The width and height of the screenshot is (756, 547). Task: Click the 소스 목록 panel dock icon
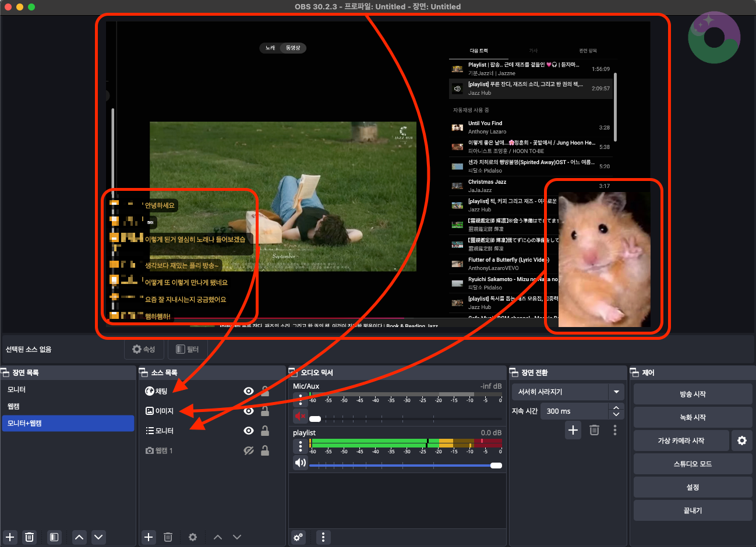tap(144, 372)
